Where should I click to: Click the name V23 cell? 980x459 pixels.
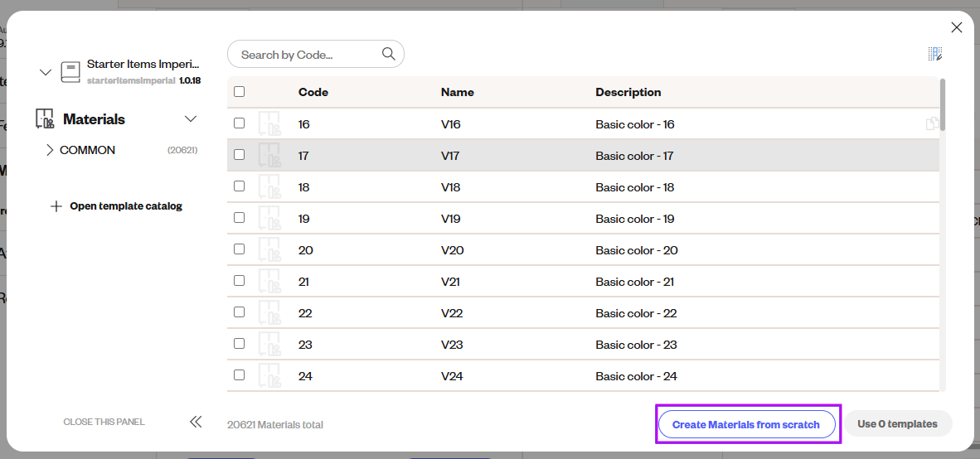tap(452, 344)
